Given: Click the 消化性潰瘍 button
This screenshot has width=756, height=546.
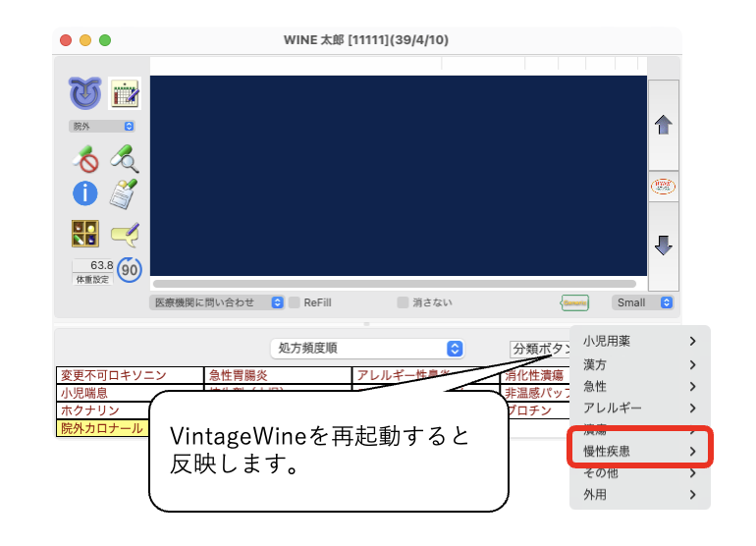Looking at the screenshot, I should tap(535, 375).
